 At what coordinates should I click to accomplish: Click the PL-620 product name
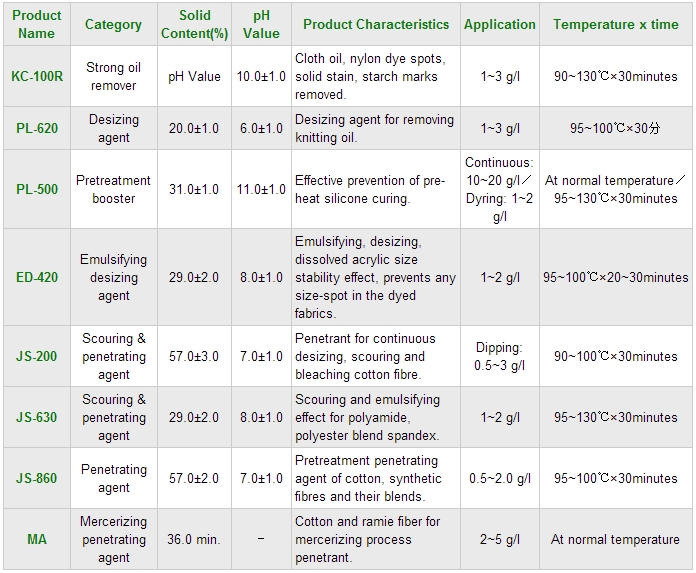[37, 128]
